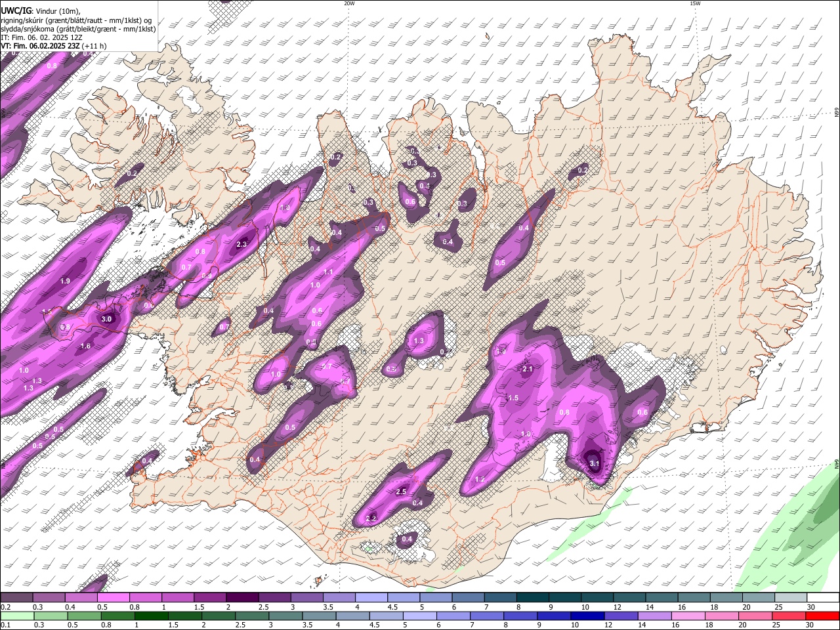Image resolution: width=840 pixels, height=630 pixels.
Task: Select the '1.2' value label on the map
Action: tap(480, 480)
